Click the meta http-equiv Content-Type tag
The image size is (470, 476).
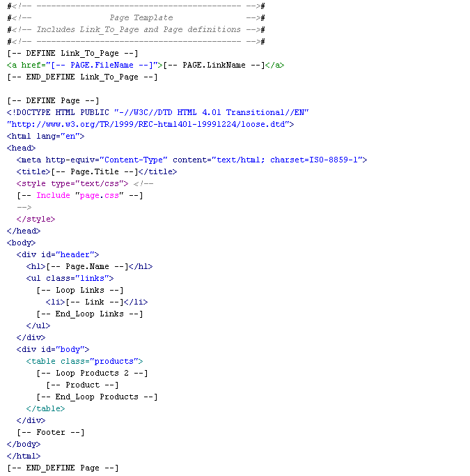pyautogui.click(x=191, y=160)
